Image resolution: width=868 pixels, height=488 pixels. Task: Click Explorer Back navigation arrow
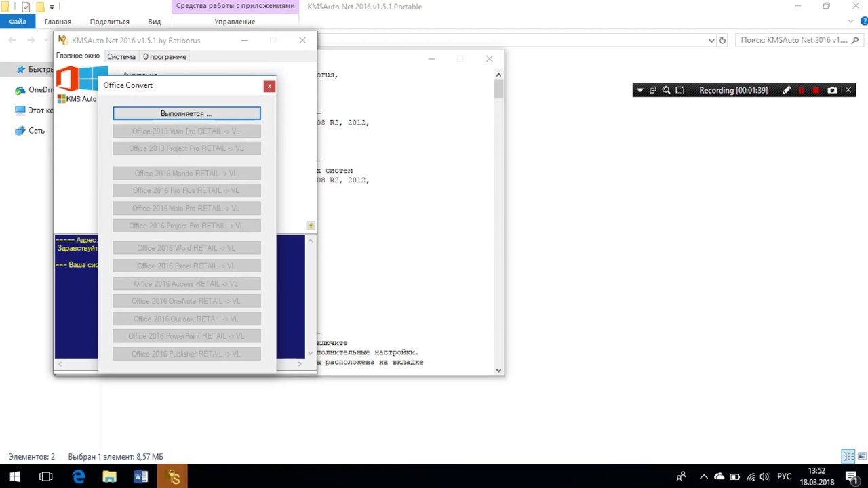tap(12, 40)
